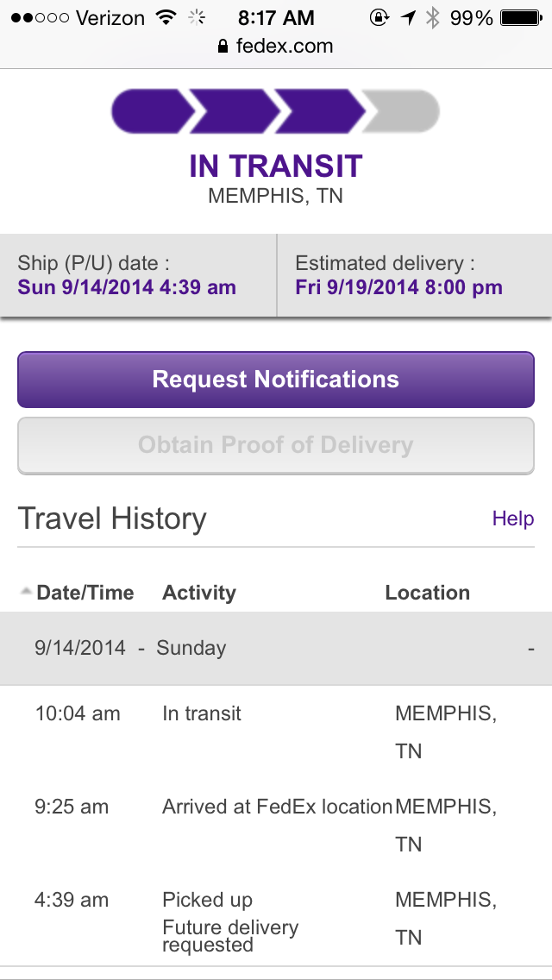This screenshot has height=980, width=552.
Task: Select the Location column header
Action: click(x=427, y=593)
